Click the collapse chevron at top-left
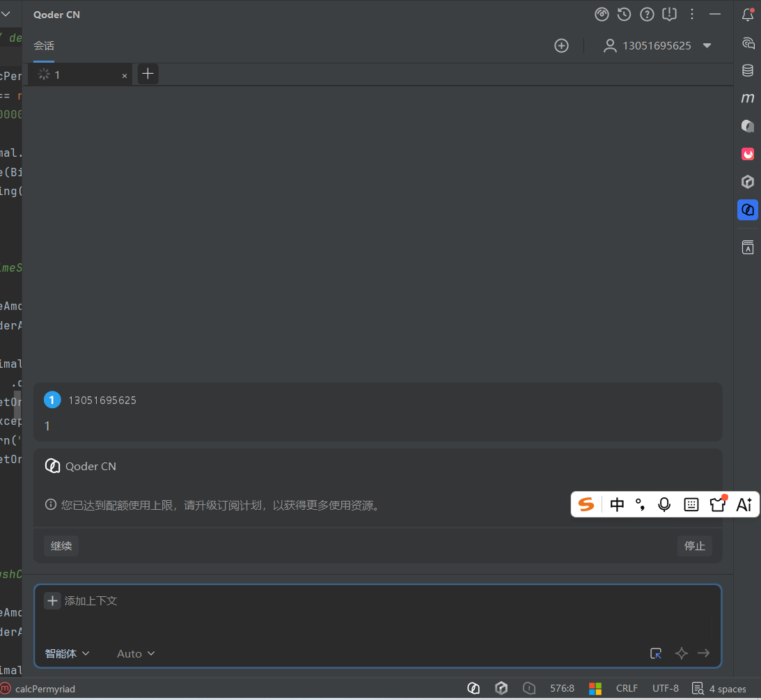761x700 pixels. (x=6, y=14)
